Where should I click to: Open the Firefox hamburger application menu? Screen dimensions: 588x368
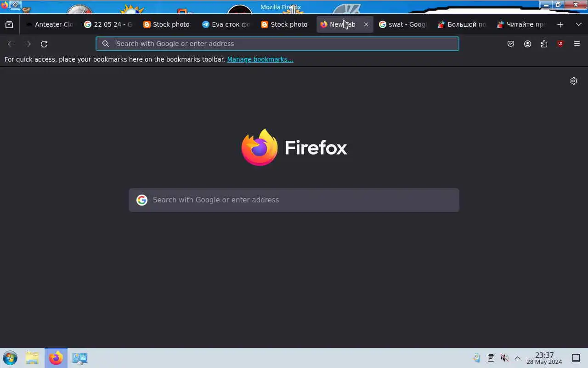tap(577, 44)
